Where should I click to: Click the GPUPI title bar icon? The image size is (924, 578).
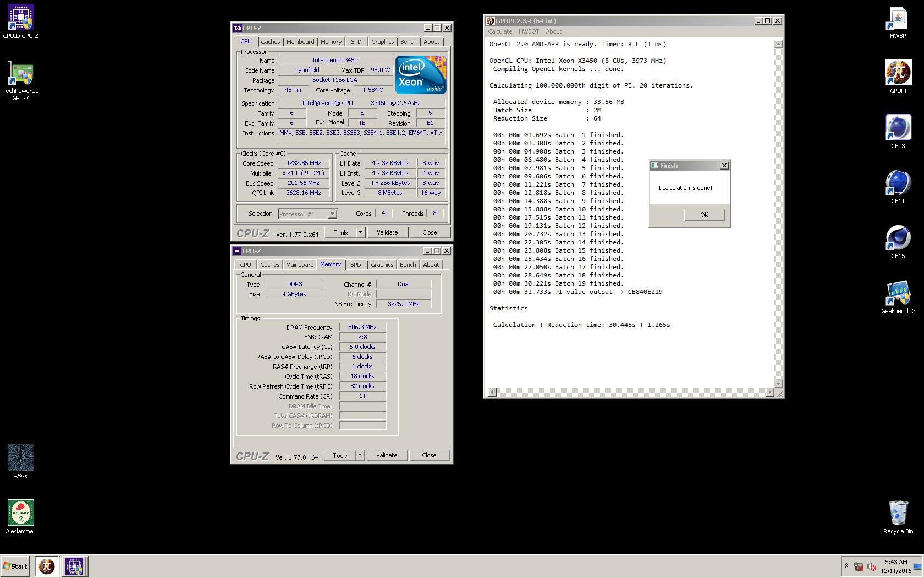pos(490,20)
